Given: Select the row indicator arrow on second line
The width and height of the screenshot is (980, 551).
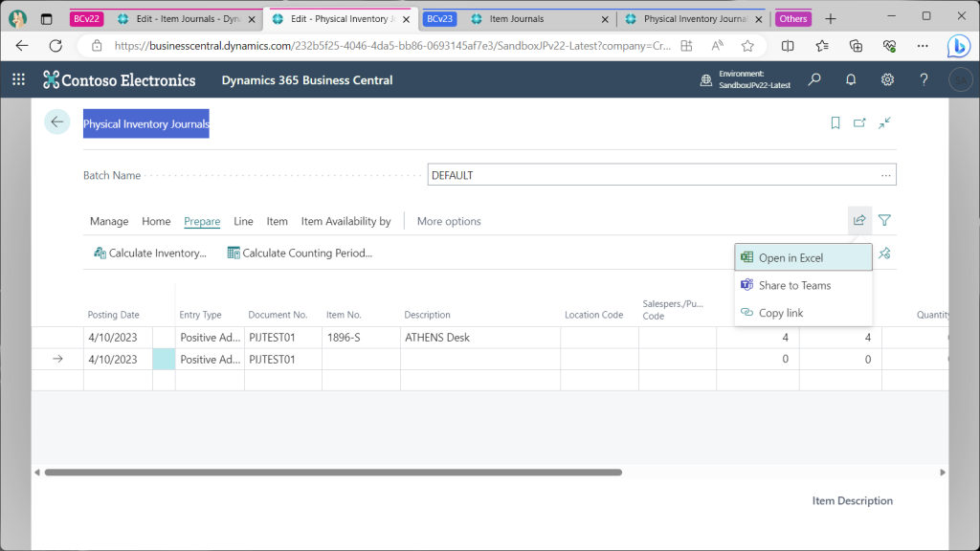Looking at the screenshot, I should (57, 360).
